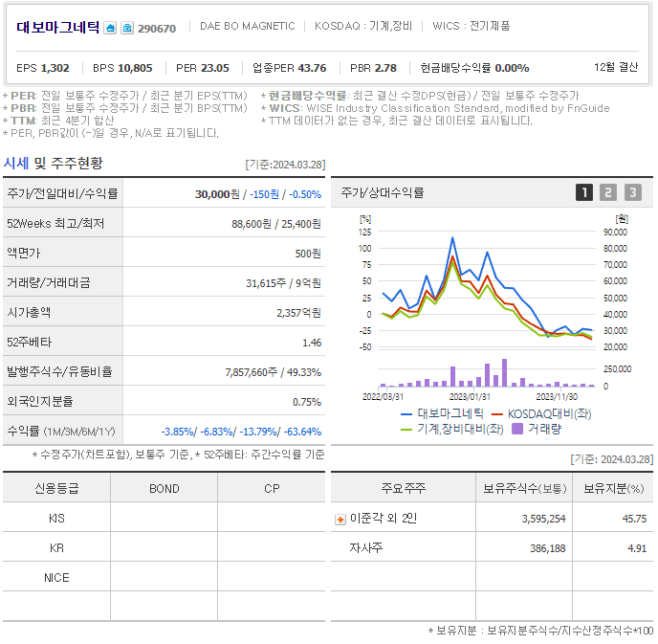Switch chart to tab 2

click(x=608, y=192)
